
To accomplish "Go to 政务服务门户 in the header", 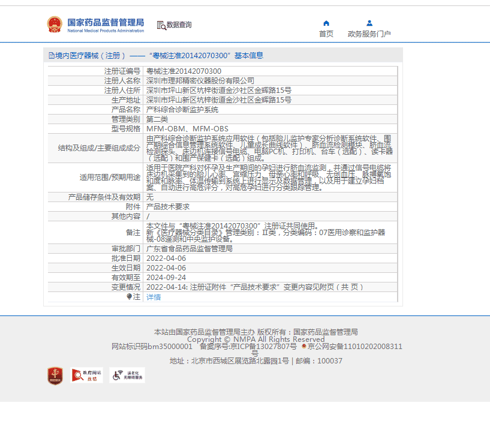I will tap(369, 34).
